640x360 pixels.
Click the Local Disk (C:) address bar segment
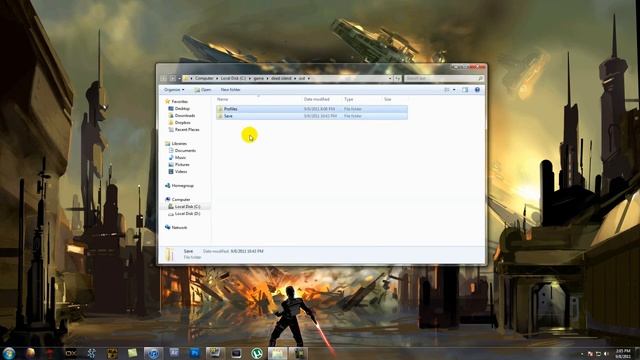[233, 78]
